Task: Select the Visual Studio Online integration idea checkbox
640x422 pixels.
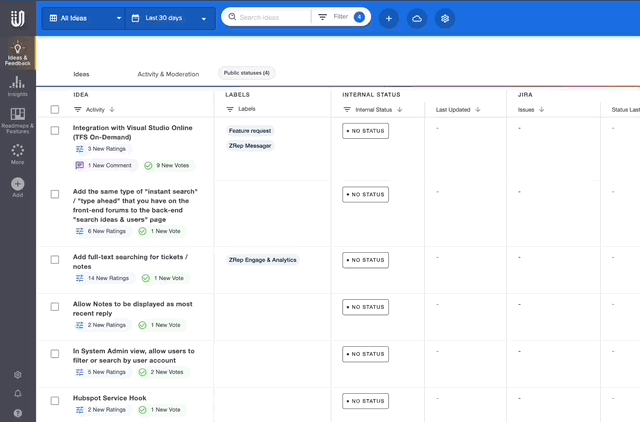Action: pyautogui.click(x=55, y=131)
